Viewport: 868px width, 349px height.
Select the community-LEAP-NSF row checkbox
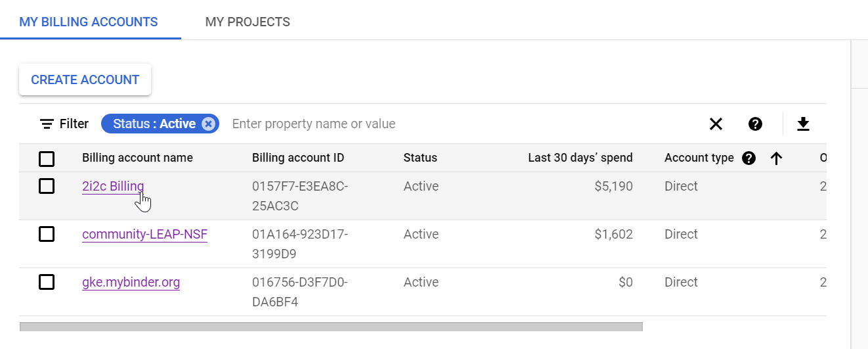pos(47,234)
